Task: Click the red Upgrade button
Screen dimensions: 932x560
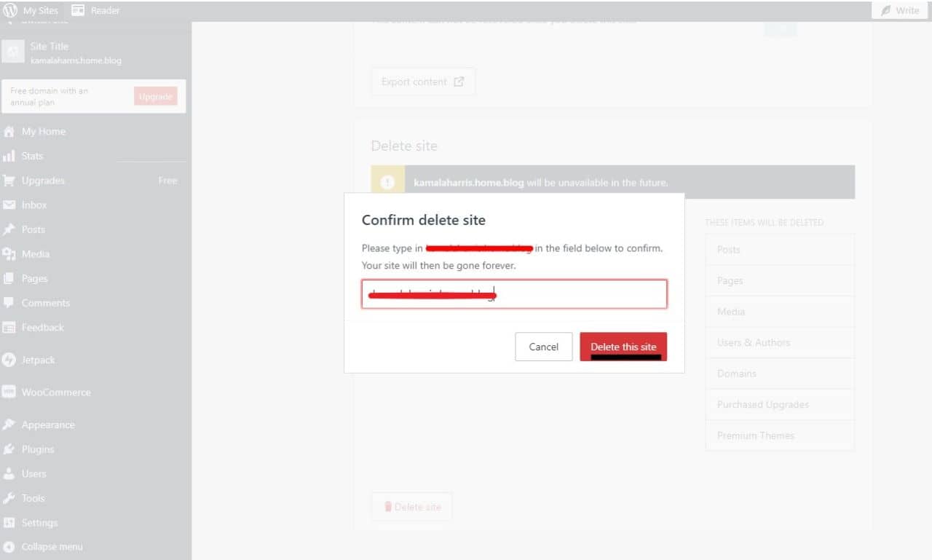Action: (155, 95)
